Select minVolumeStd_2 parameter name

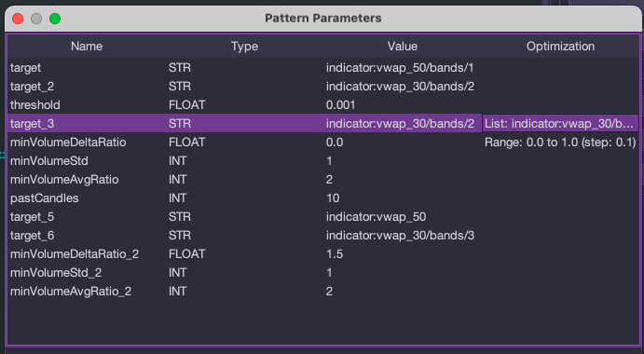click(x=55, y=272)
